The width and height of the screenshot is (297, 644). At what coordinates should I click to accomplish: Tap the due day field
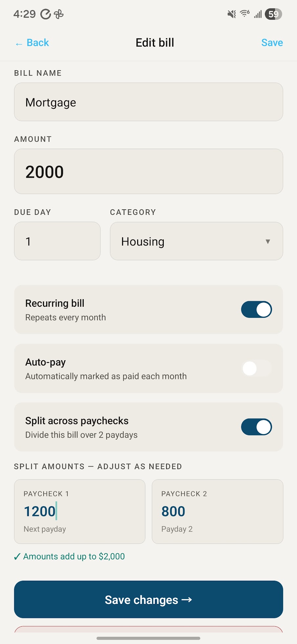(57, 241)
